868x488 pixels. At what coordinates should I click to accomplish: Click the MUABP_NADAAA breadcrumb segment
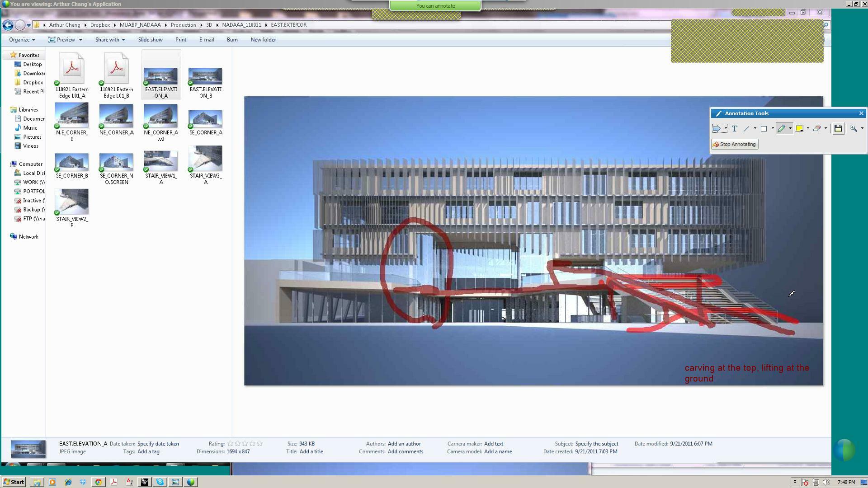[x=140, y=25]
